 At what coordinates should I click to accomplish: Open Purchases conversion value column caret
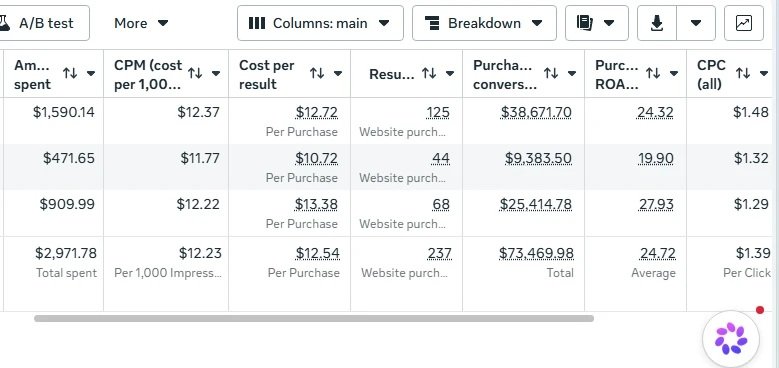click(x=572, y=74)
